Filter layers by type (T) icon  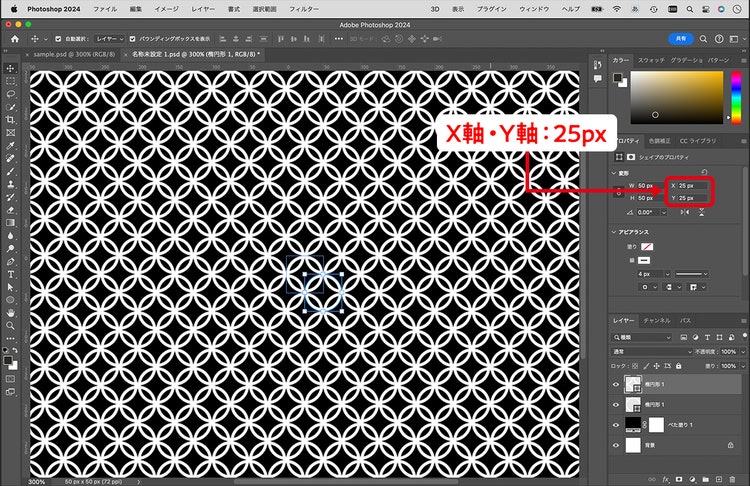[707, 338]
